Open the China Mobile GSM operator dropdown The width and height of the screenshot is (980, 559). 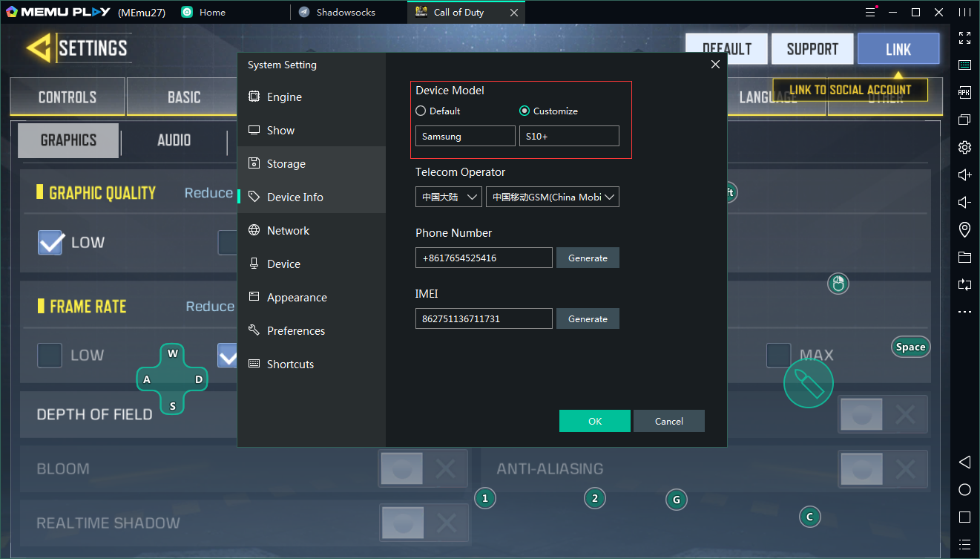(x=552, y=197)
